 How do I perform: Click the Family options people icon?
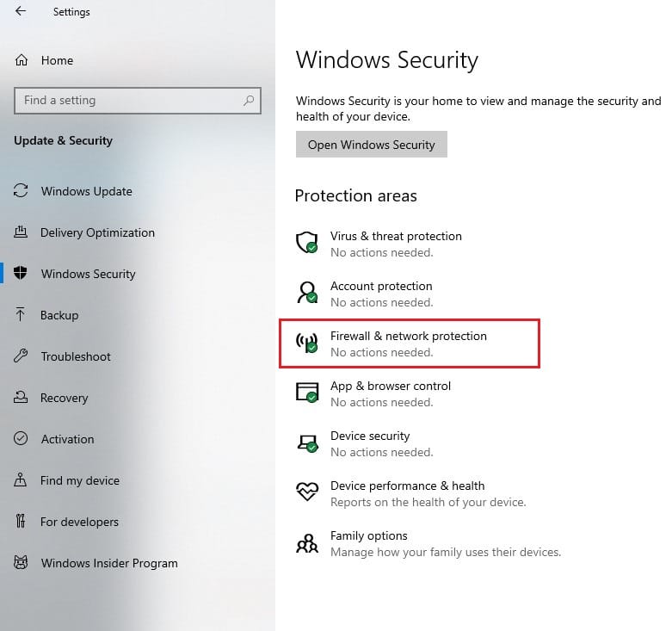(307, 543)
